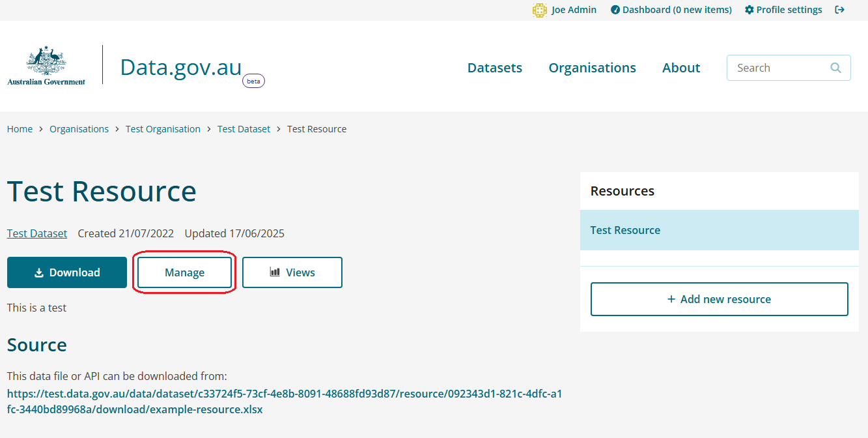Click the beta badge

(253, 81)
